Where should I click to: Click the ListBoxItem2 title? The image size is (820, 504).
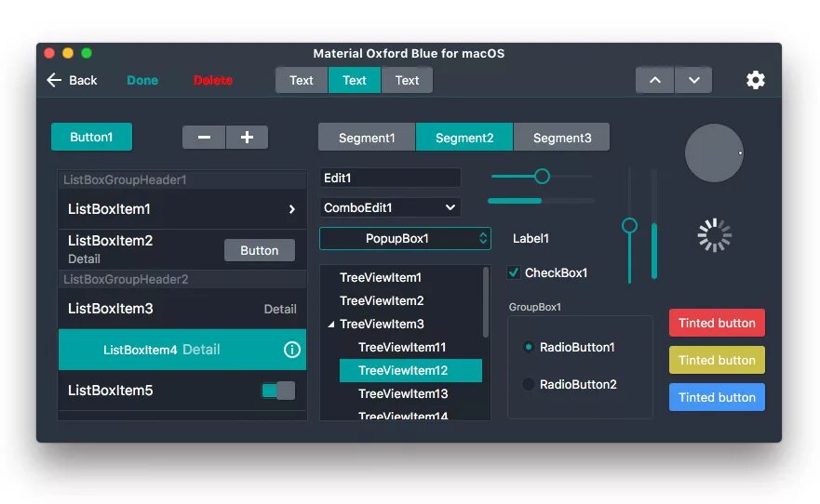pos(111,241)
